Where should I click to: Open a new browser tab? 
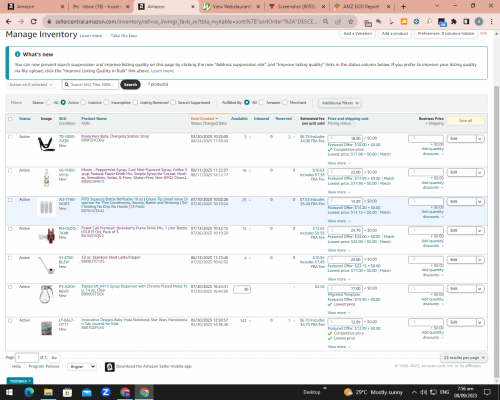(x=403, y=6)
